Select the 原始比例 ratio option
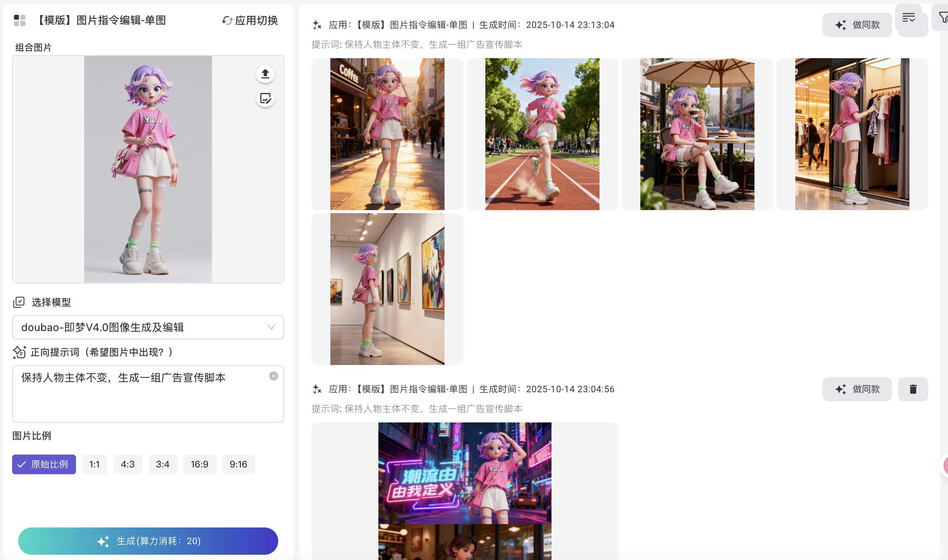948x560 pixels. click(x=44, y=464)
